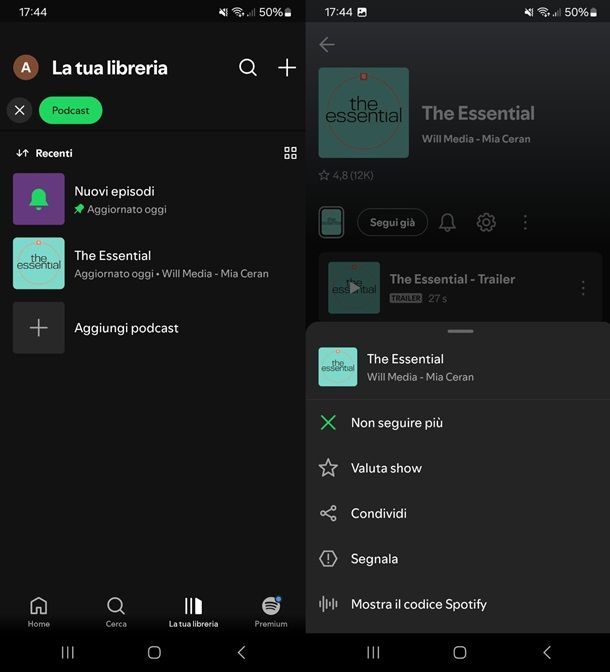Clear the Podcast filter with the X
The height and width of the screenshot is (672, 610).
point(19,111)
